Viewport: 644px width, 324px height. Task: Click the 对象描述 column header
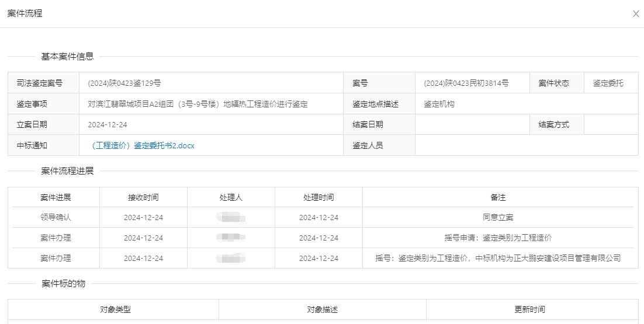[x=323, y=310]
